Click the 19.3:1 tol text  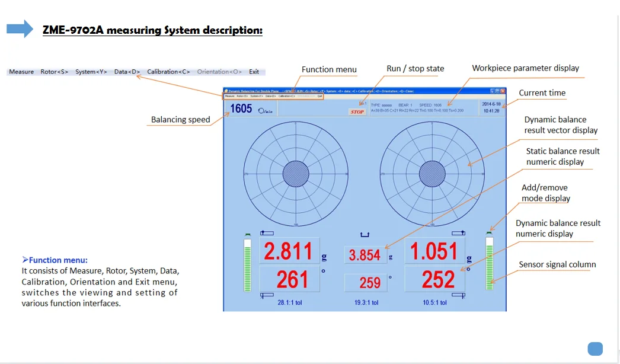(366, 302)
